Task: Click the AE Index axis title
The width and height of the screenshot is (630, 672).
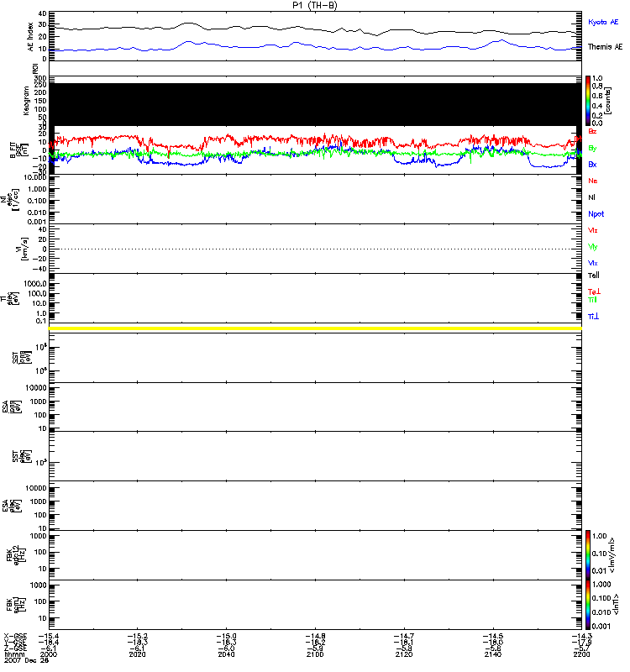Action: [30, 37]
